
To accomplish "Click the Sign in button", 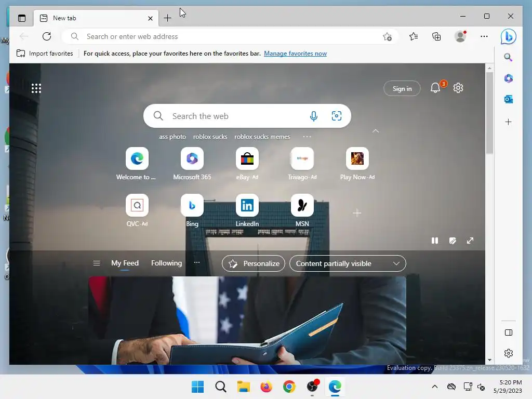I will point(402,88).
